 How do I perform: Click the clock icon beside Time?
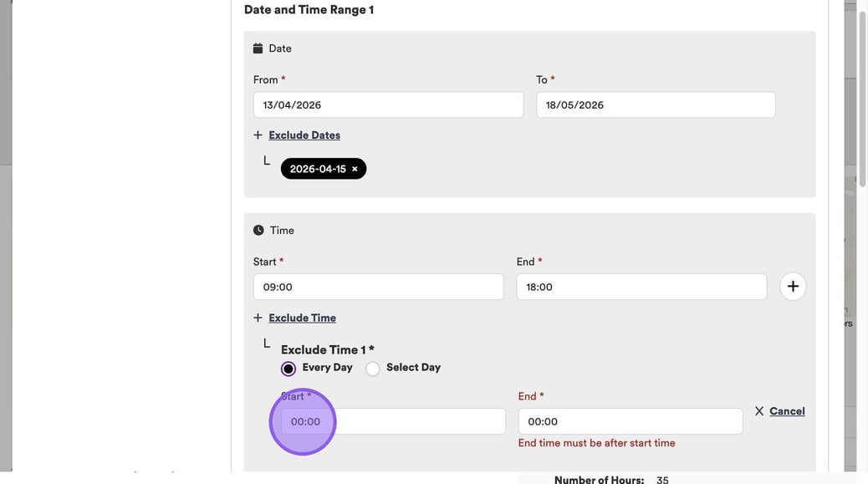coord(258,230)
